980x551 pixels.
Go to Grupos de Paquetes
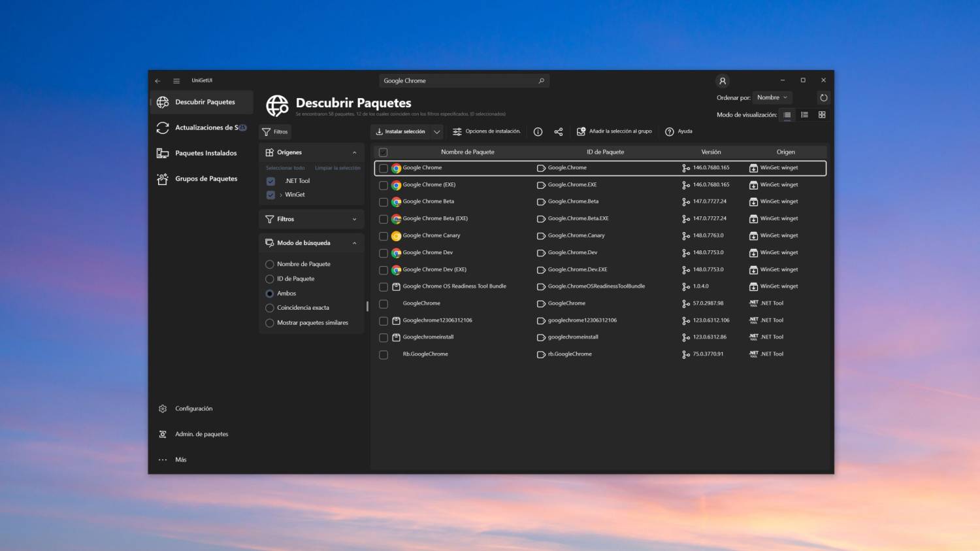pos(205,179)
